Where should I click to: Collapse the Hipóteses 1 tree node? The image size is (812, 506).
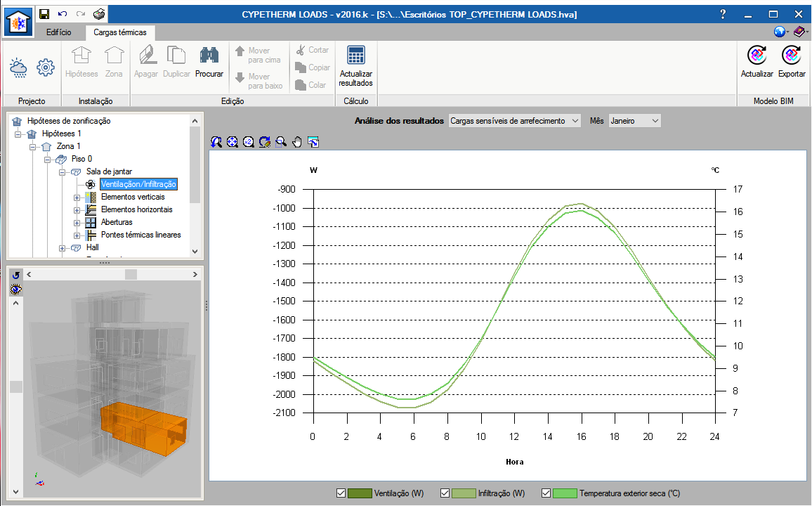point(18,134)
